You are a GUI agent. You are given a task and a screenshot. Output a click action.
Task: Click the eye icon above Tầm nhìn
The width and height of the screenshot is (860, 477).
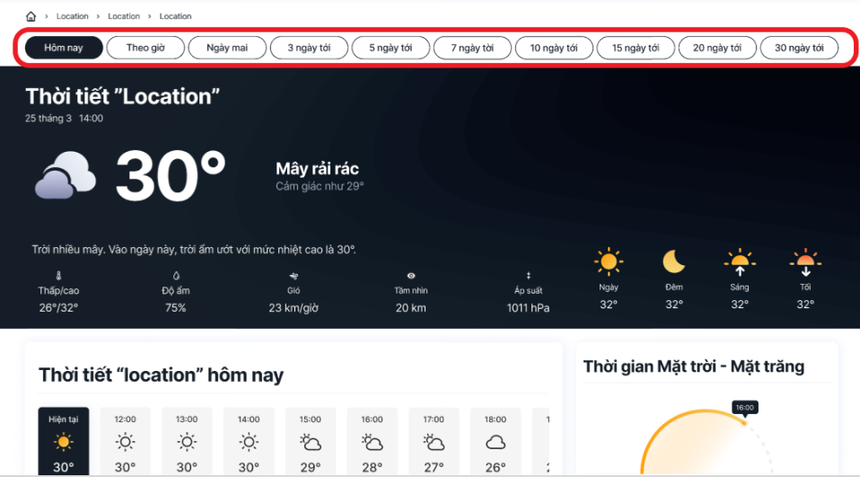[x=411, y=276]
